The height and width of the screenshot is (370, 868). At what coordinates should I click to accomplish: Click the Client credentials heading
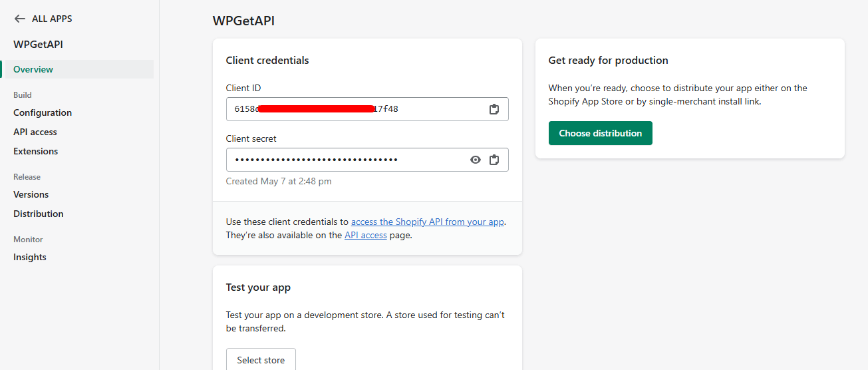(267, 60)
